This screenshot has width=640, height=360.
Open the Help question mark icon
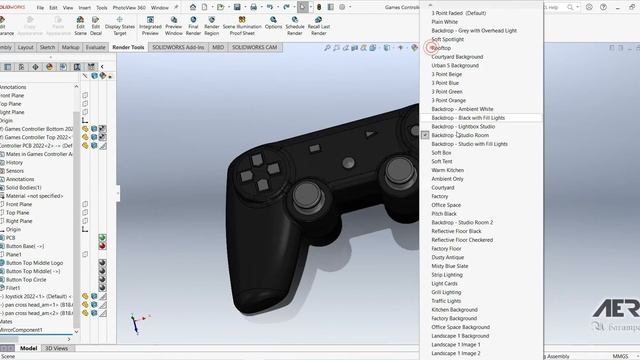click(603, 7)
